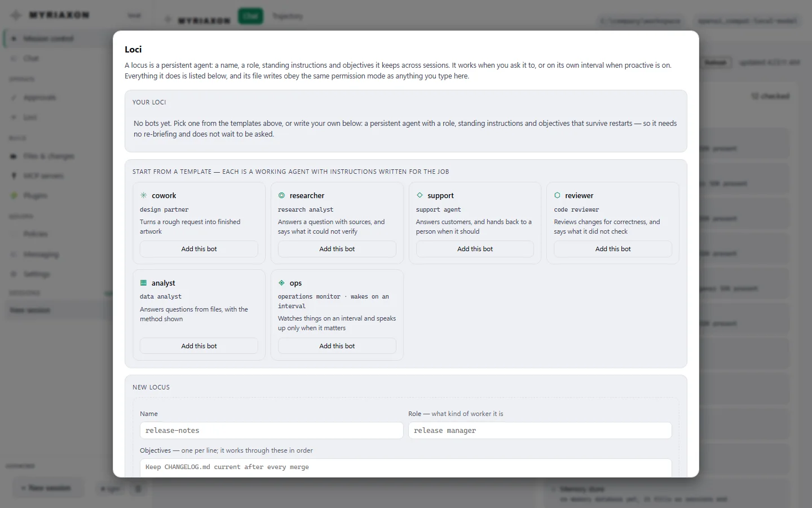
Task: Click the 'Loci' dialog heading
Action: [x=133, y=50]
